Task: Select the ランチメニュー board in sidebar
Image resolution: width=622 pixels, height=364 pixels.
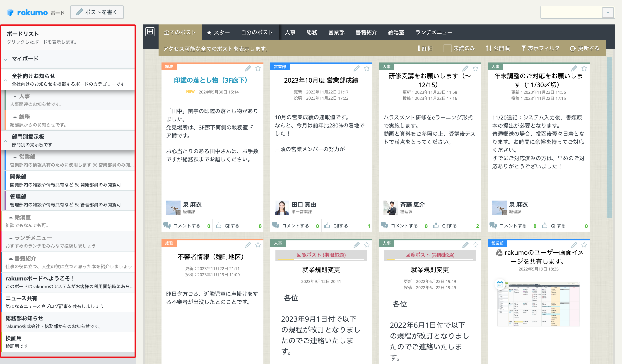Action: pyautogui.click(x=68, y=242)
